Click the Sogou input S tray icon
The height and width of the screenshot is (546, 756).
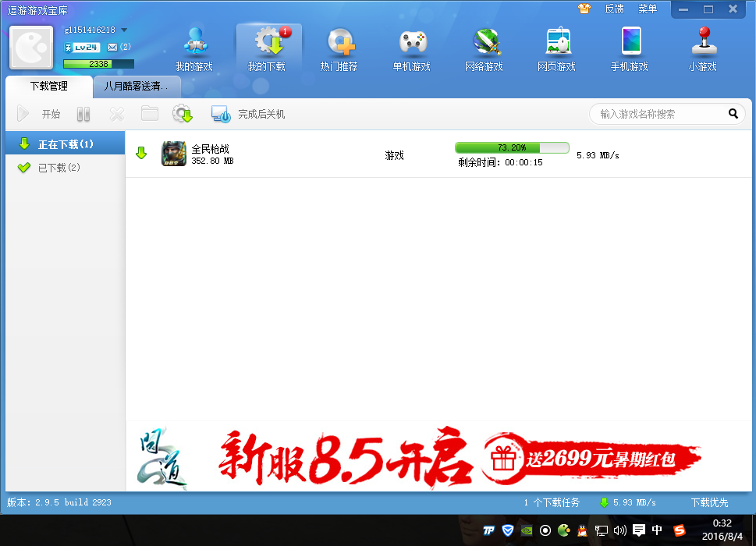680,530
